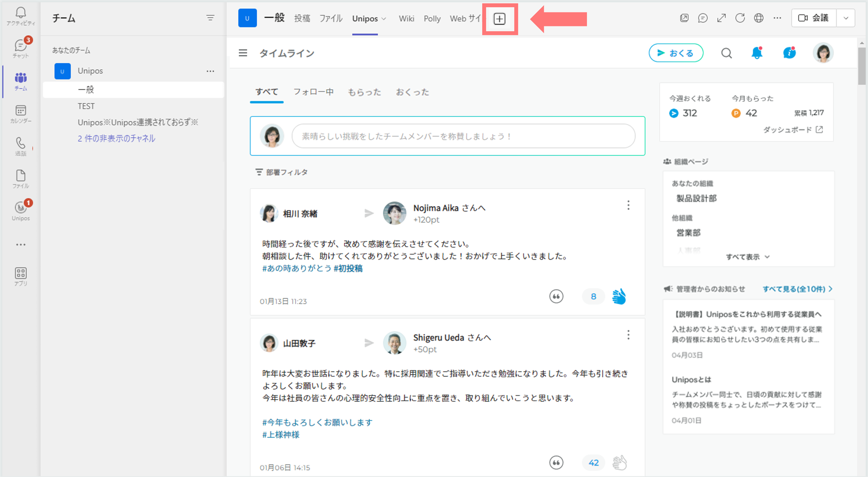Viewport: 868px width, 477px height.
Task: Quote the 相川 奈緒 post
Action: click(556, 297)
